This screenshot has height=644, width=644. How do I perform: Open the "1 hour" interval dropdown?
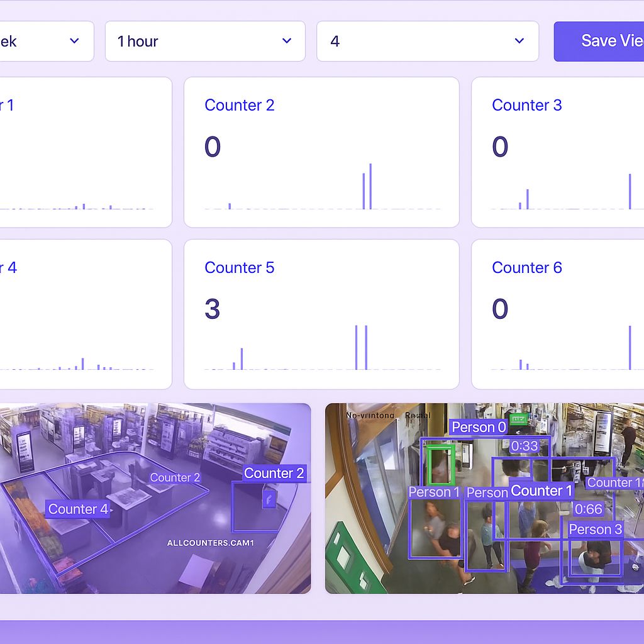pos(205,41)
